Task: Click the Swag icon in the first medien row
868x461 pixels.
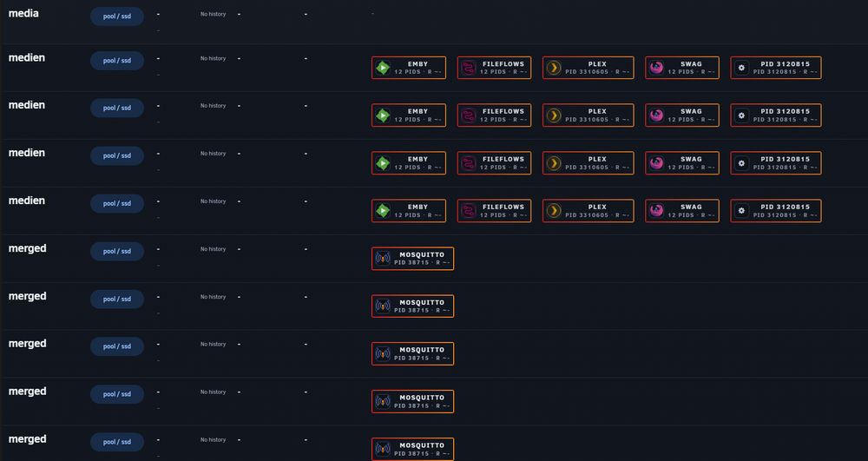Action: point(656,68)
